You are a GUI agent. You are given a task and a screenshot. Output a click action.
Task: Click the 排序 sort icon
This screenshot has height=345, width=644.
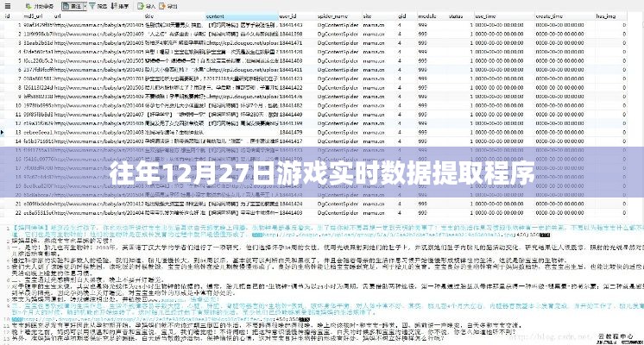pos(114,6)
